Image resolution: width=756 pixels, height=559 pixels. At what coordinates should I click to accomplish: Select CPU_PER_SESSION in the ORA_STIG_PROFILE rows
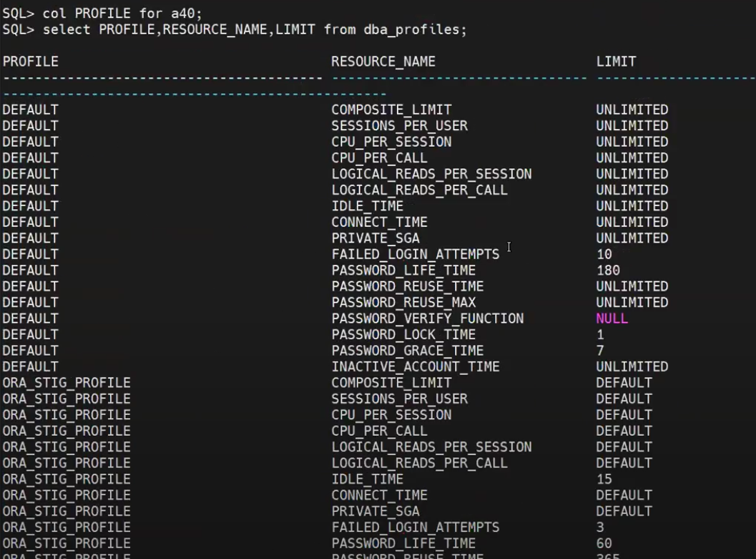pyautogui.click(x=391, y=415)
